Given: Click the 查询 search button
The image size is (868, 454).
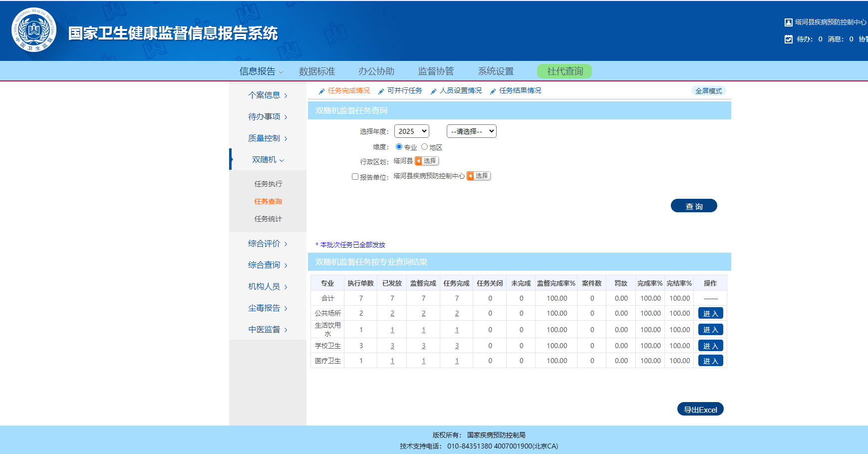Looking at the screenshot, I should tap(693, 206).
